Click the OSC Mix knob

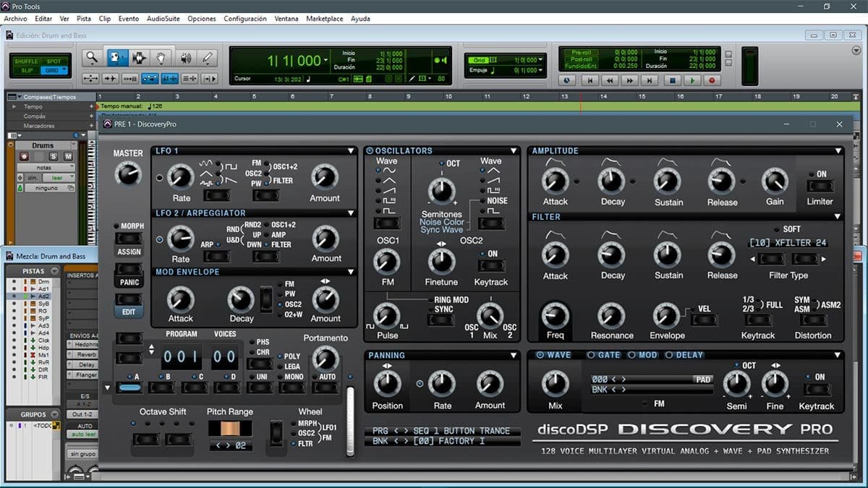pos(490,315)
